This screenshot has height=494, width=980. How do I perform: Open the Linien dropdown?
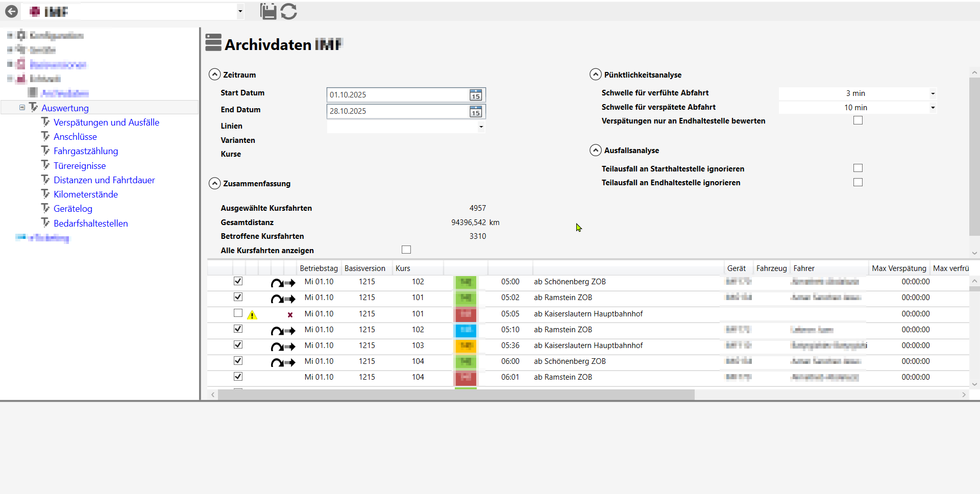tap(481, 127)
